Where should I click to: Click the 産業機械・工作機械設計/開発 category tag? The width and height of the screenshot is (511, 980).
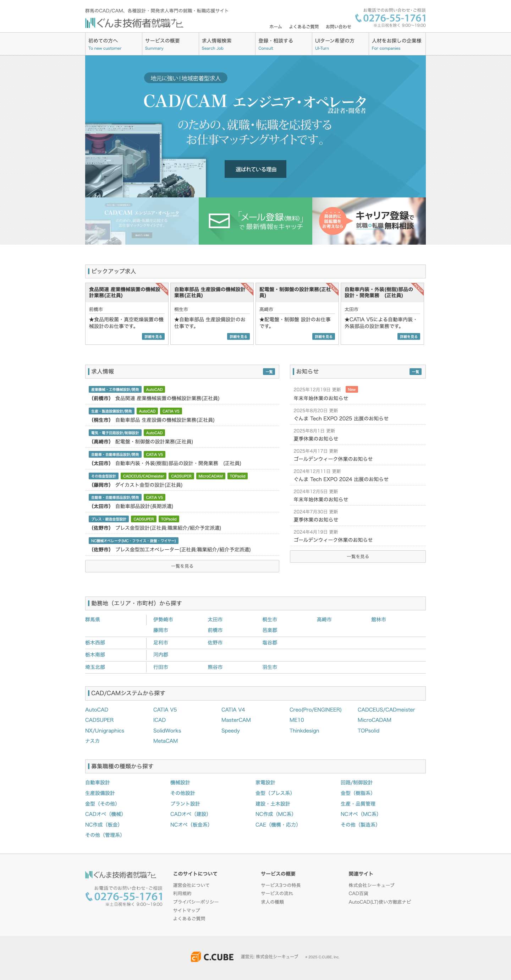pyautogui.click(x=115, y=390)
